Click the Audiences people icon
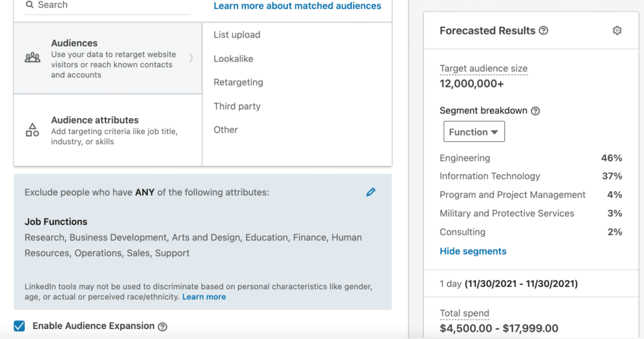 click(x=32, y=57)
